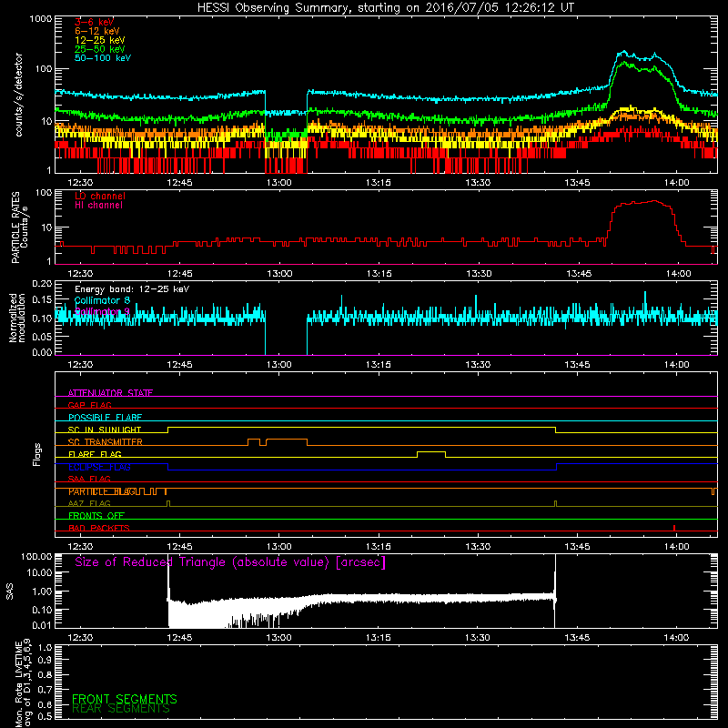Click the BAD PACKETS flag label
The width and height of the screenshot is (728, 728).
[99, 528]
